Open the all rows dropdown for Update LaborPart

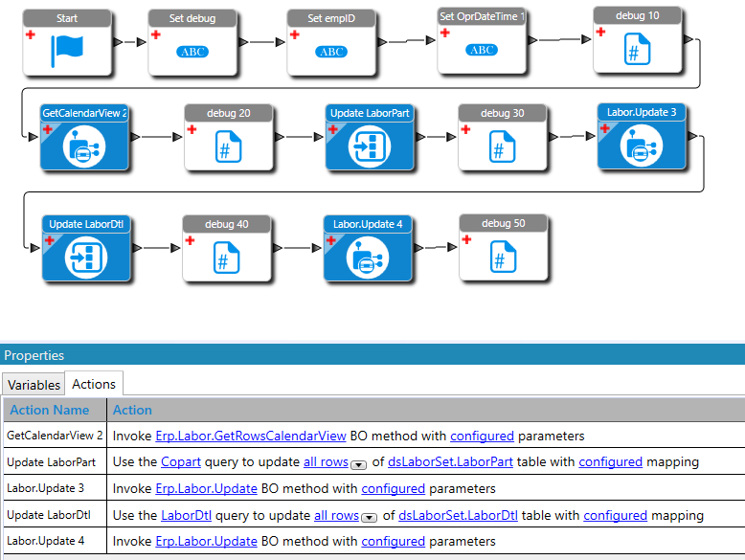coord(359,465)
